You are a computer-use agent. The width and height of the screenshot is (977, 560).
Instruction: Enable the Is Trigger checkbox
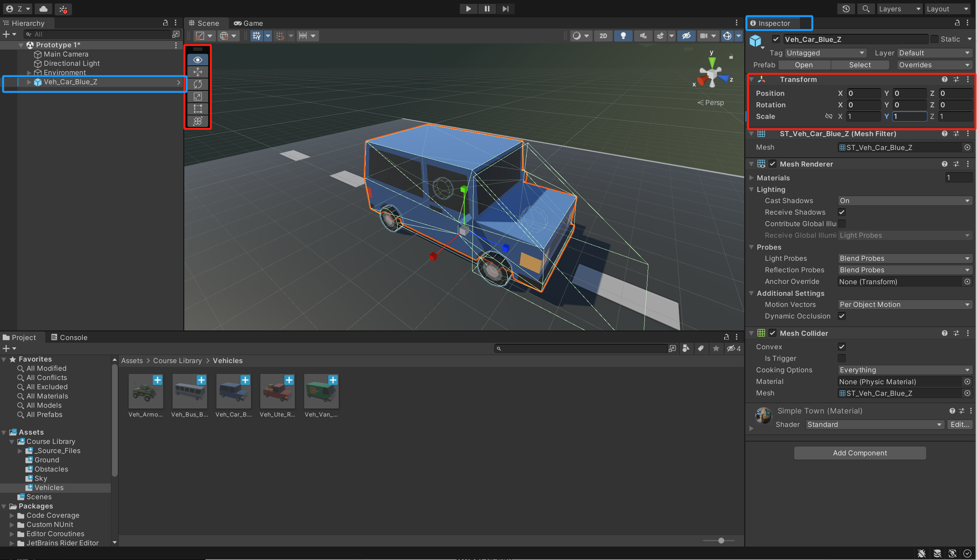pos(842,358)
